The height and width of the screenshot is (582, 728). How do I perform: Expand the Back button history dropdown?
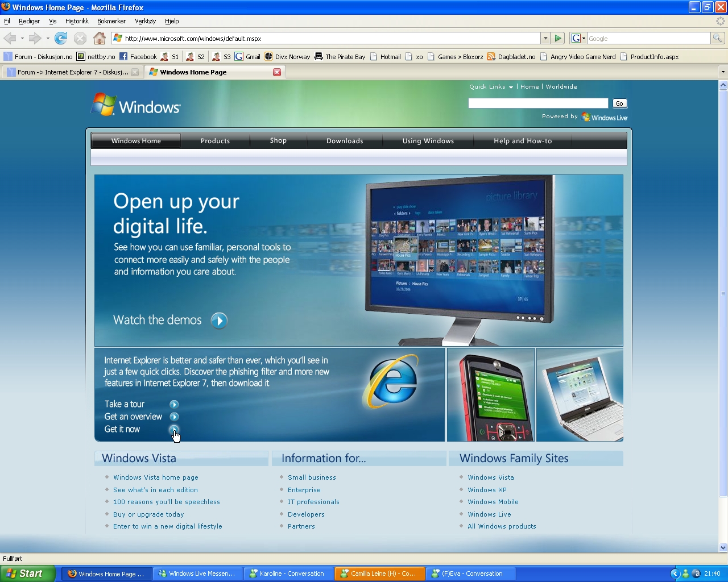22,39
